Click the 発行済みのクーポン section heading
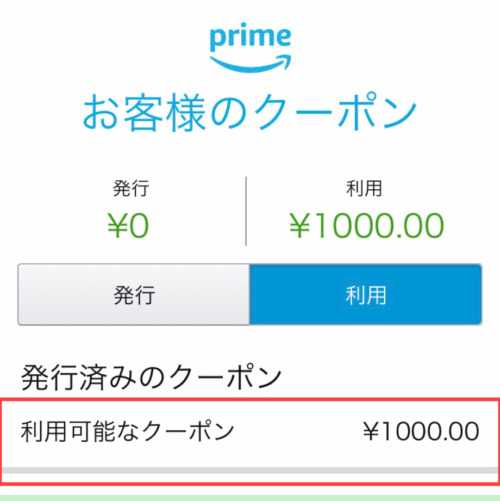The height and width of the screenshot is (501, 500). [x=151, y=378]
